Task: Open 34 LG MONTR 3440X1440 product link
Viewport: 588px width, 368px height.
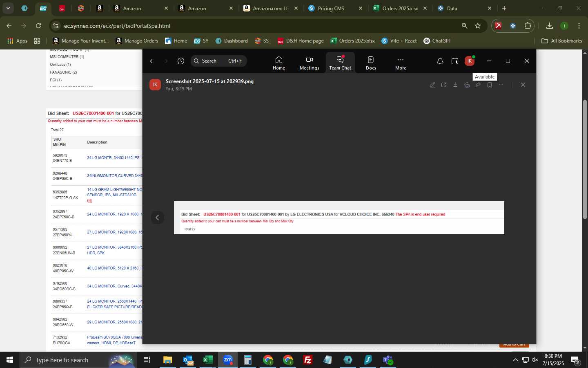Action: coord(114,158)
